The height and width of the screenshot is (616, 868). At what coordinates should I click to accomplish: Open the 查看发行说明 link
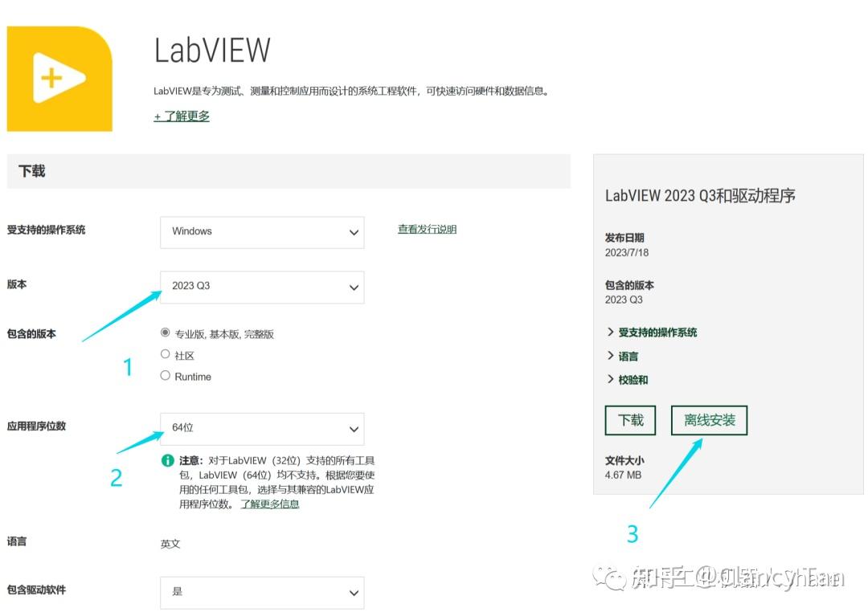[x=427, y=228]
